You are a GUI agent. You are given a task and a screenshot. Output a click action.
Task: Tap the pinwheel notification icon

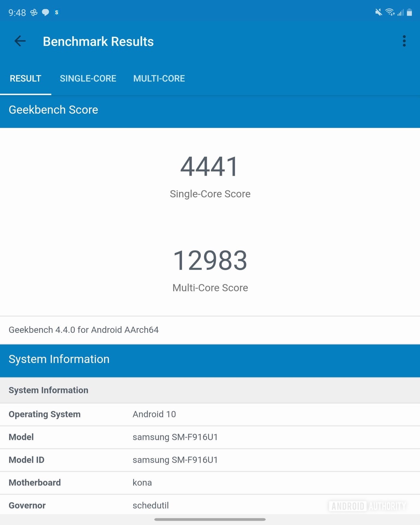coord(34,12)
